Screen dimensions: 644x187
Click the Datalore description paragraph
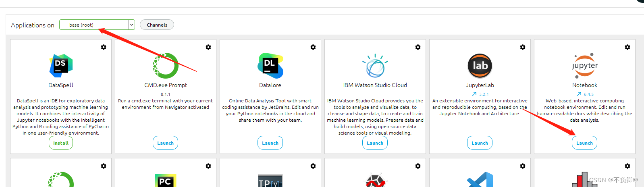(x=270, y=110)
